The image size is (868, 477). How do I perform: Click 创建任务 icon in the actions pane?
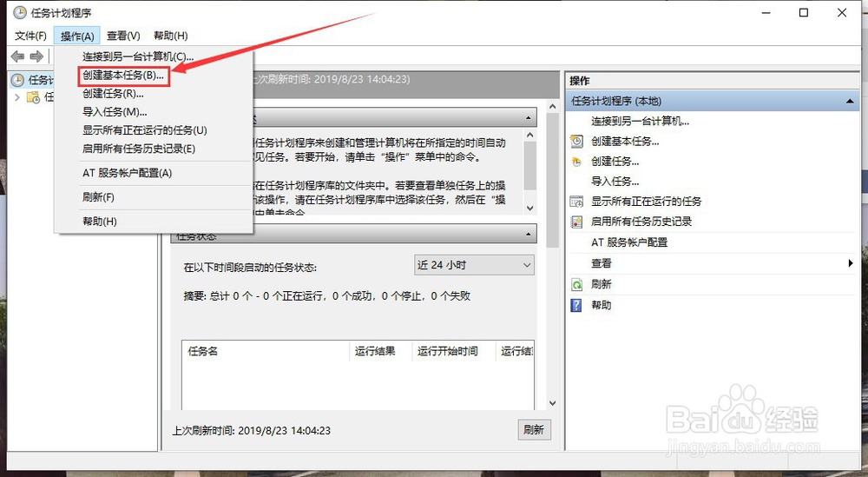(x=577, y=162)
